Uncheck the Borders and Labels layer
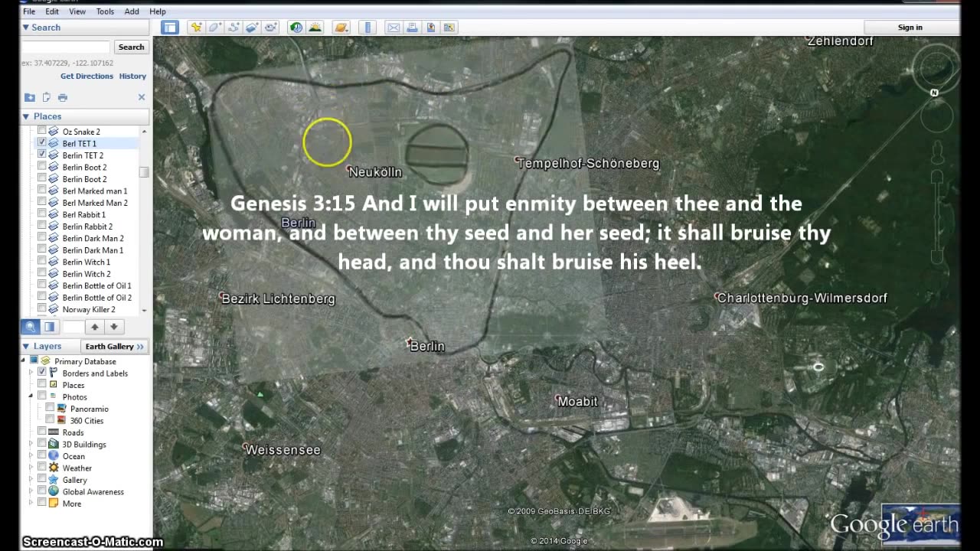The image size is (980, 551). pos(42,373)
